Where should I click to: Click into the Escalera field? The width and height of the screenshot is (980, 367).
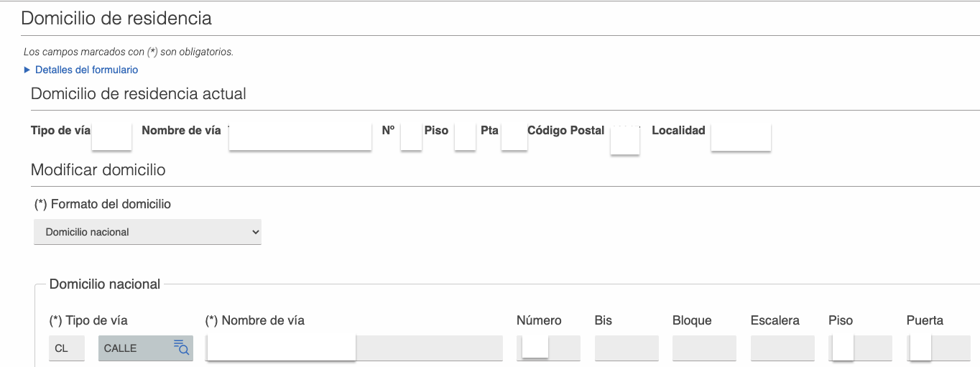tap(782, 348)
